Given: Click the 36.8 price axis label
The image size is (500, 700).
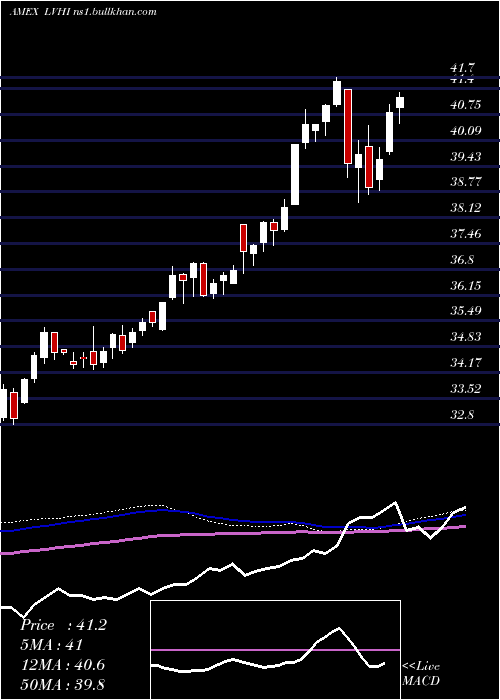Looking at the screenshot, I should (462, 259).
